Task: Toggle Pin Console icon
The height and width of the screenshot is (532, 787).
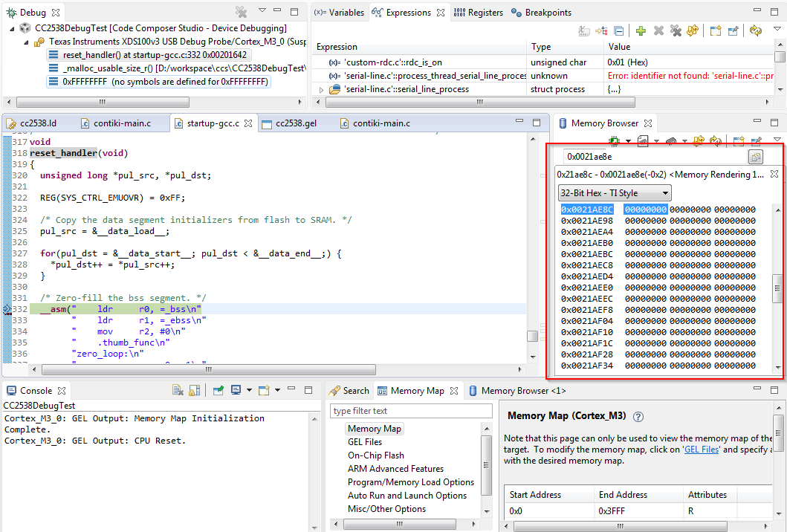Action: (218, 390)
